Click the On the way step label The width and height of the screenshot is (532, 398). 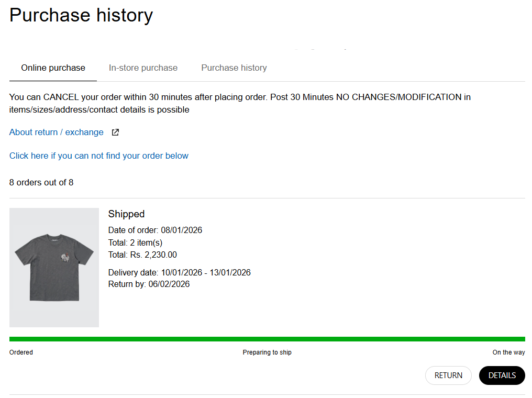click(508, 352)
